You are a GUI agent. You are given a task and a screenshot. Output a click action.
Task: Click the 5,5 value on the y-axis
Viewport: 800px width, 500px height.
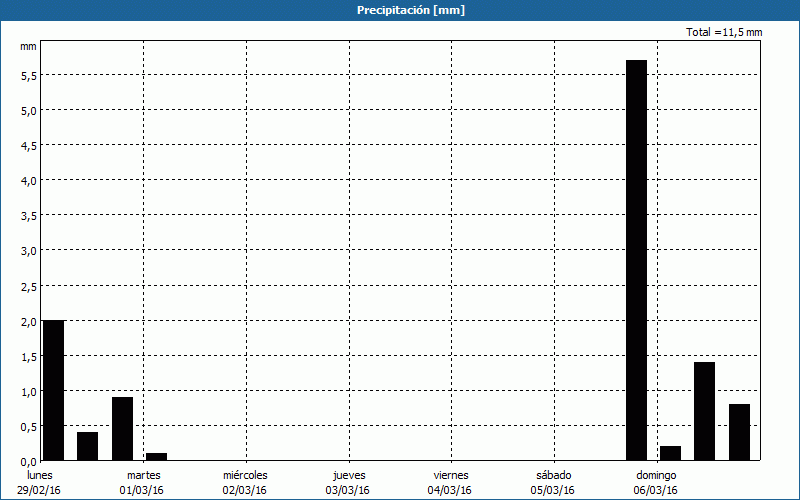coord(28,75)
